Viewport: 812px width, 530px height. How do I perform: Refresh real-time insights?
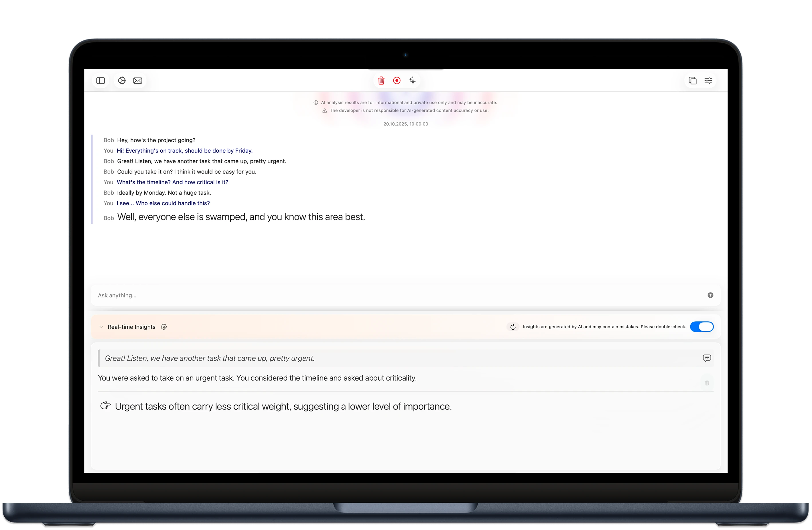(513, 327)
